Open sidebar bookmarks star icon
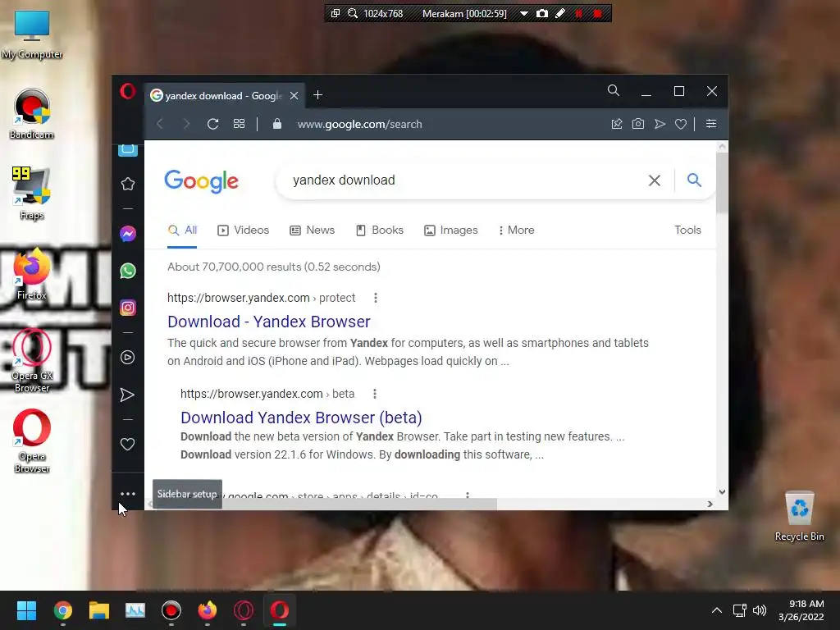Viewport: 840px width, 630px height. pos(127,184)
